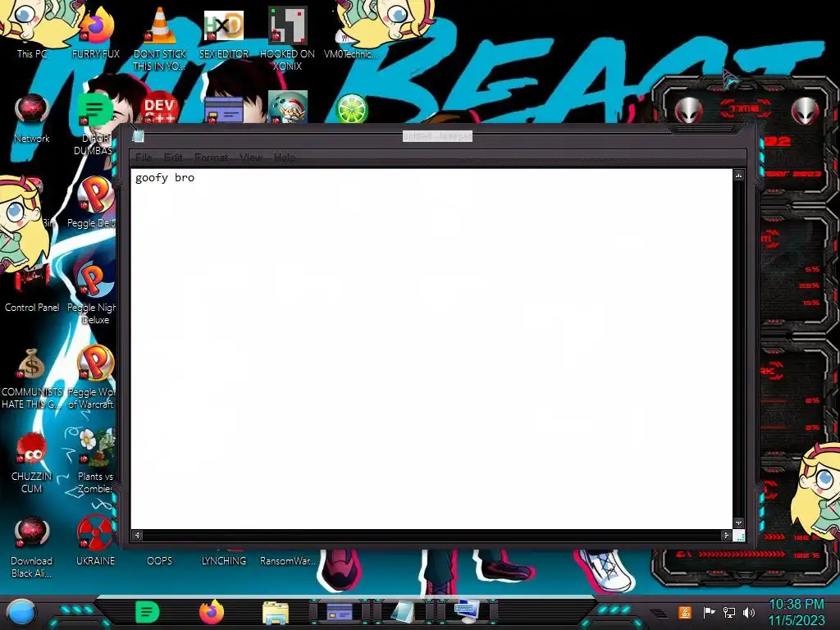The image size is (840, 630).
Task: Open the Peggle World of Warcraft icon
Action: coord(96,364)
